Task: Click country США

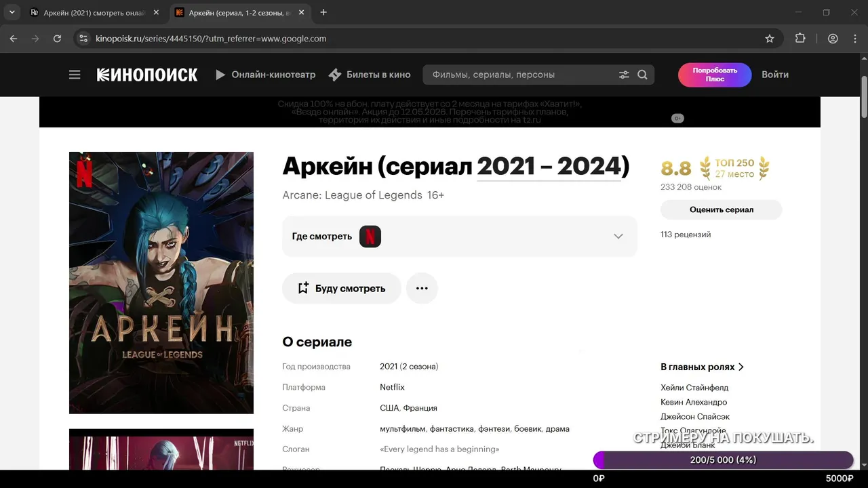Action: coord(389,408)
